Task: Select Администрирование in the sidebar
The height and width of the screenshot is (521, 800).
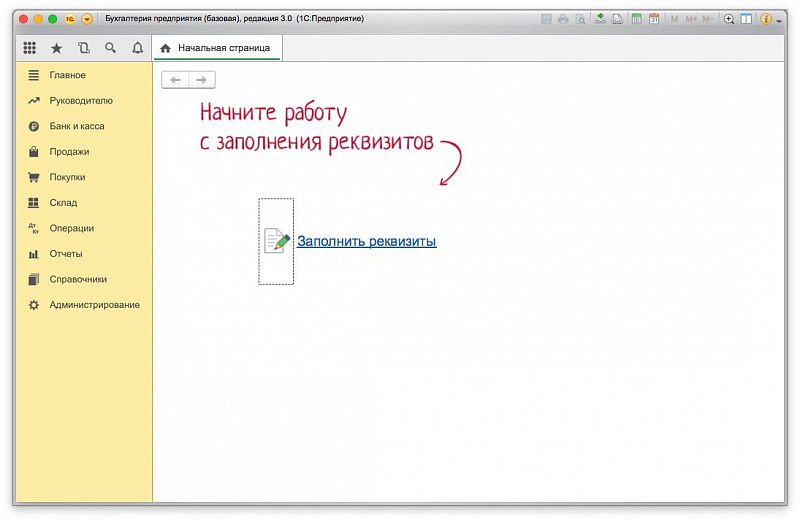Action: pyautogui.click(x=94, y=304)
